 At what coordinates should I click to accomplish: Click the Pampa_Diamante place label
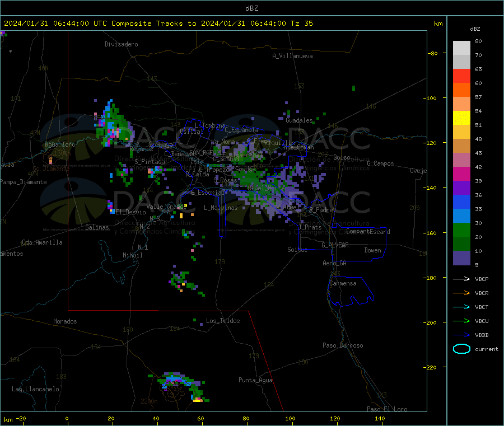click(x=24, y=182)
